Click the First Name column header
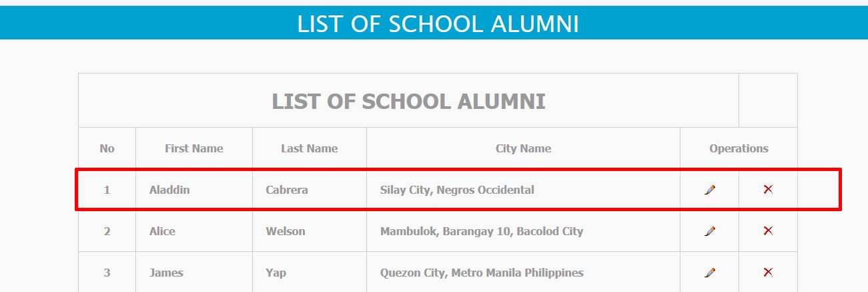Image resolution: width=868 pixels, height=292 pixels. tap(194, 148)
